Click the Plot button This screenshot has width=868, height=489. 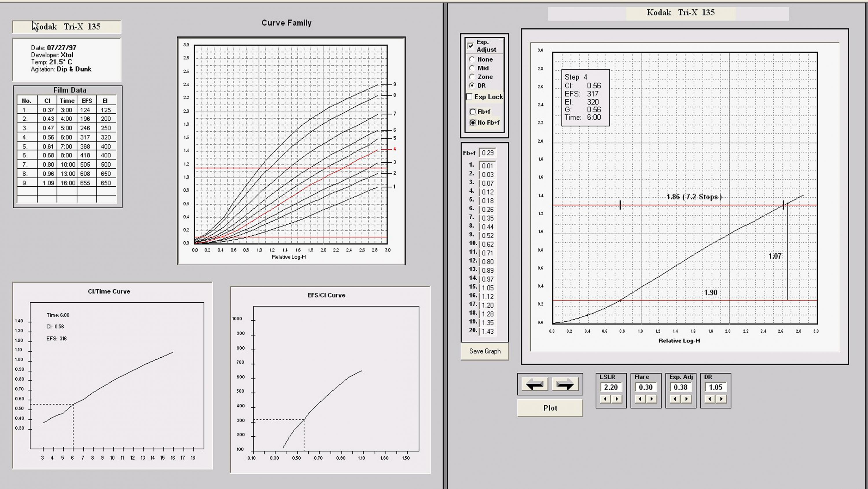[550, 408]
